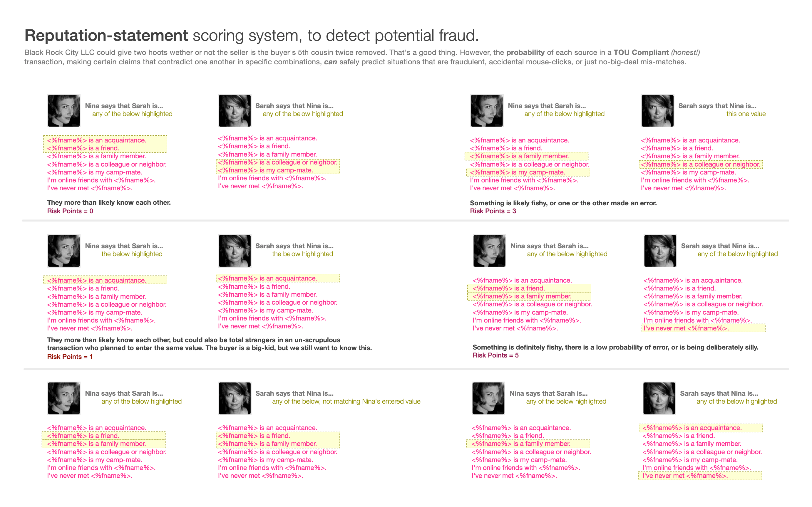Click the "this one value" caption
The image size is (812, 507).
click(746, 114)
